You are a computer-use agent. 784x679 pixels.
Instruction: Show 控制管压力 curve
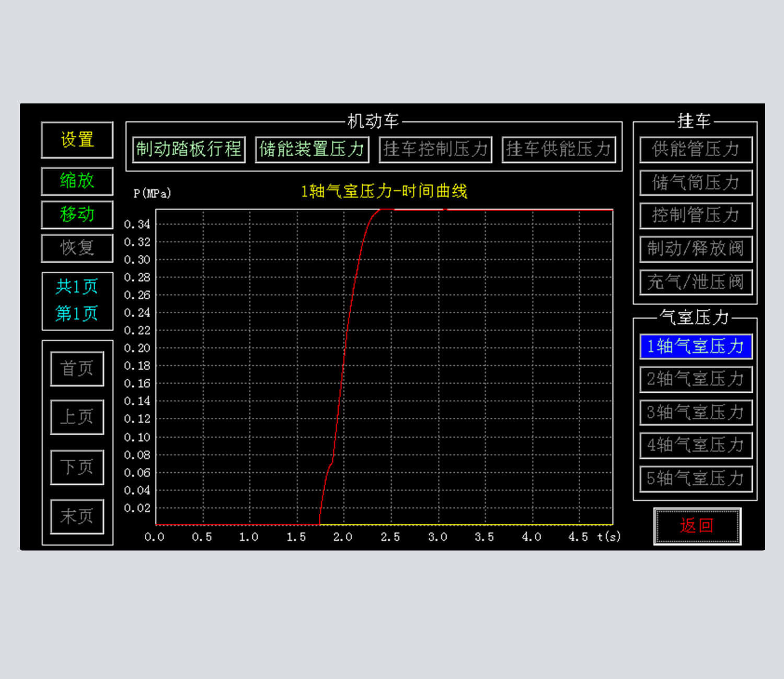696,215
